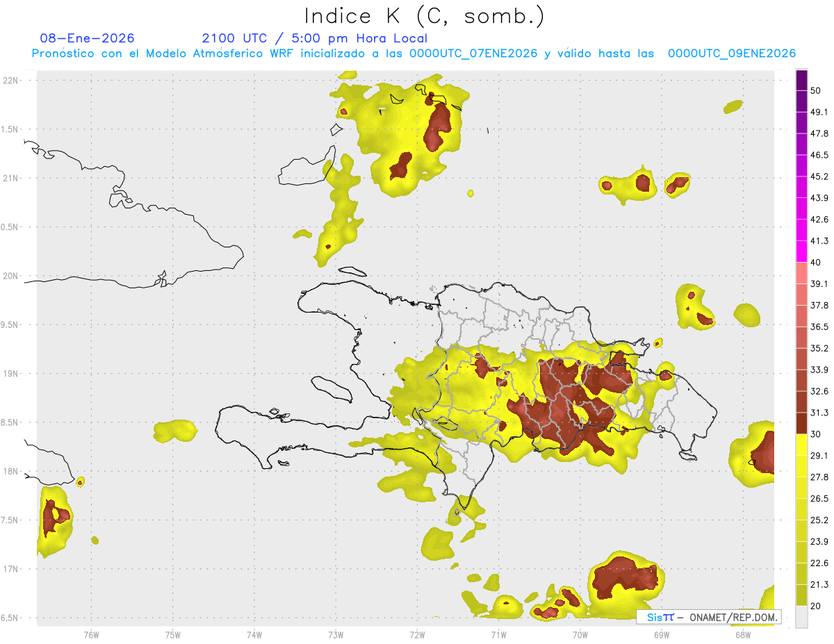The height and width of the screenshot is (644, 834).
Task: Click the legend value '45.2'
Action: [819, 176]
